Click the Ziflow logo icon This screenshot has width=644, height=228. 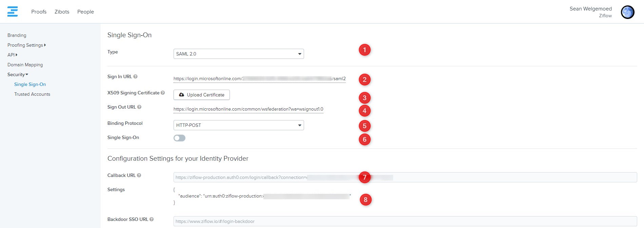pyautogui.click(x=13, y=12)
